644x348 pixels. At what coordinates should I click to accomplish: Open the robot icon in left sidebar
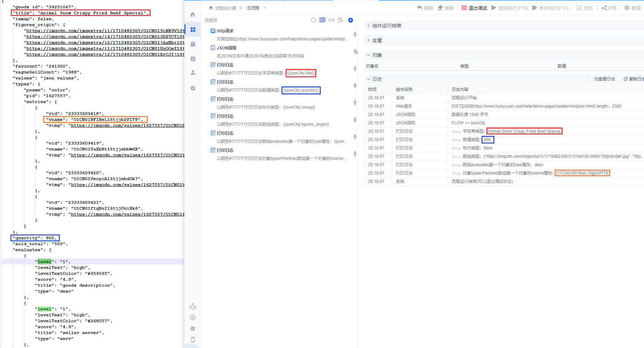(x=193, y=307)
